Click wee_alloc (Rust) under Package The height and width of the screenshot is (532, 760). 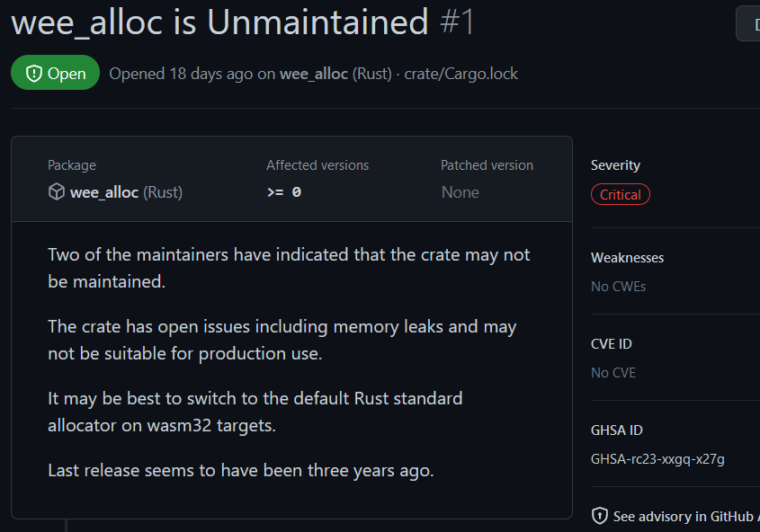pos(126,192)
